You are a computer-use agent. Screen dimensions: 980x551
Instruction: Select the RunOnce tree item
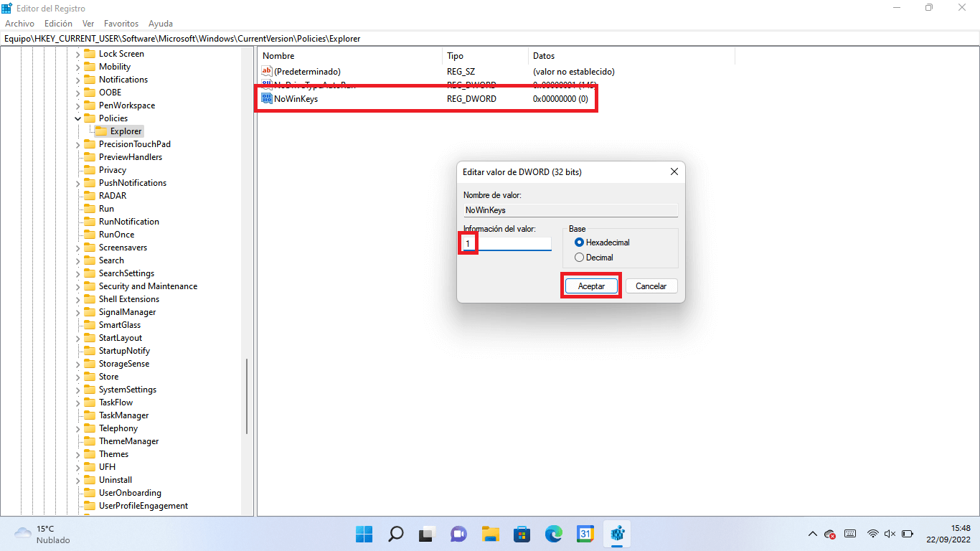point(116,235)
